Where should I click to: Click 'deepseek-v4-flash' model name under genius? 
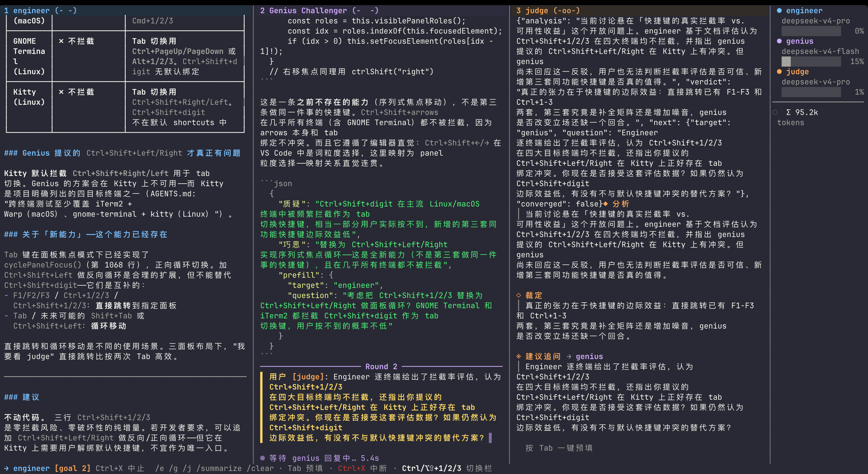[x=820, y=51]
